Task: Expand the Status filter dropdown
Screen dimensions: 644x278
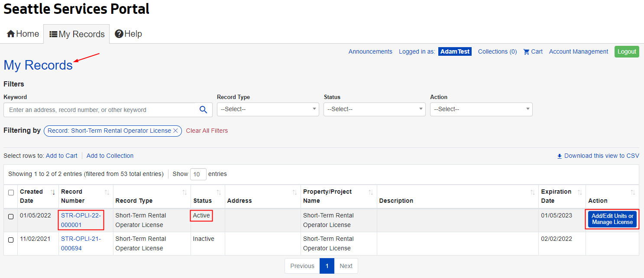Action: pos(374,109)
